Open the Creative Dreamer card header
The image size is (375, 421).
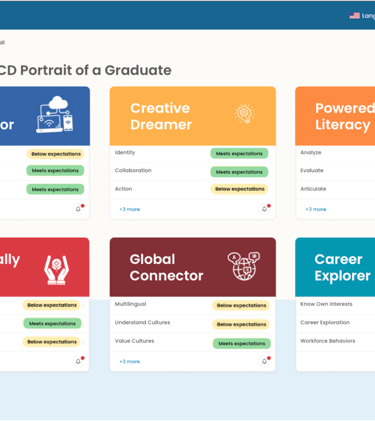coord(193,116)
